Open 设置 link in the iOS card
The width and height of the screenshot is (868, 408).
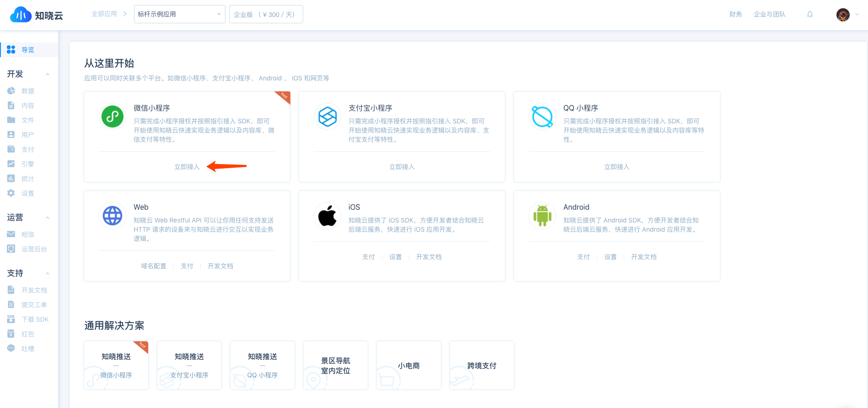tap(396, 257)
